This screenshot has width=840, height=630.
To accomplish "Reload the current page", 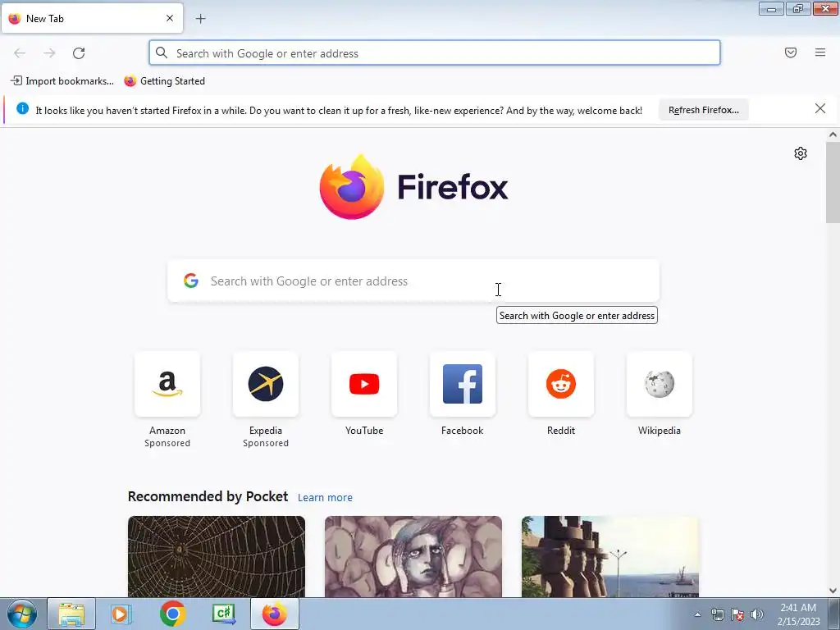I will pyautogui.click(x=79, y=53).
